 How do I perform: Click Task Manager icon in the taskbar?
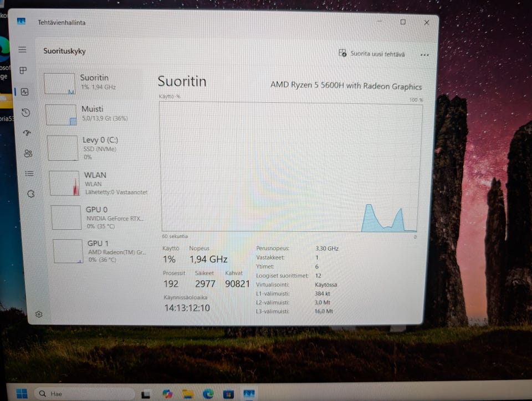pos(249,394)
